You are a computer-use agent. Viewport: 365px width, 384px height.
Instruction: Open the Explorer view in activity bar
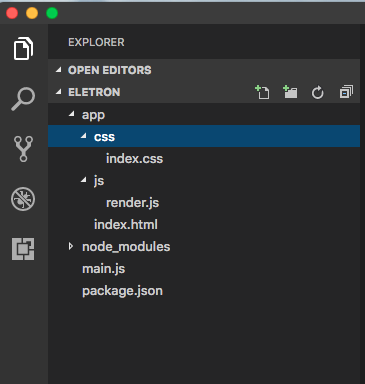(x=23, y=49)
